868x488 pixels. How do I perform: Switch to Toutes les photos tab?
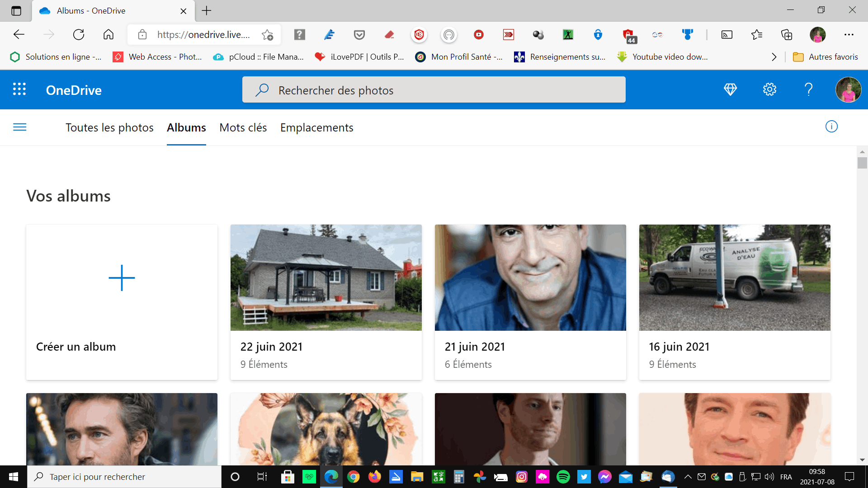(x=109, y=127)
